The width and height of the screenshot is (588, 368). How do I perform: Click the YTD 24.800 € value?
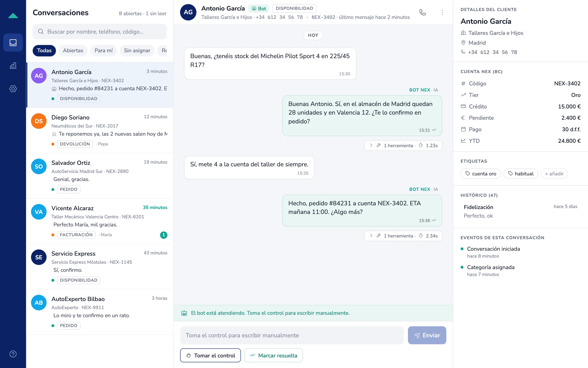[569, 141]
